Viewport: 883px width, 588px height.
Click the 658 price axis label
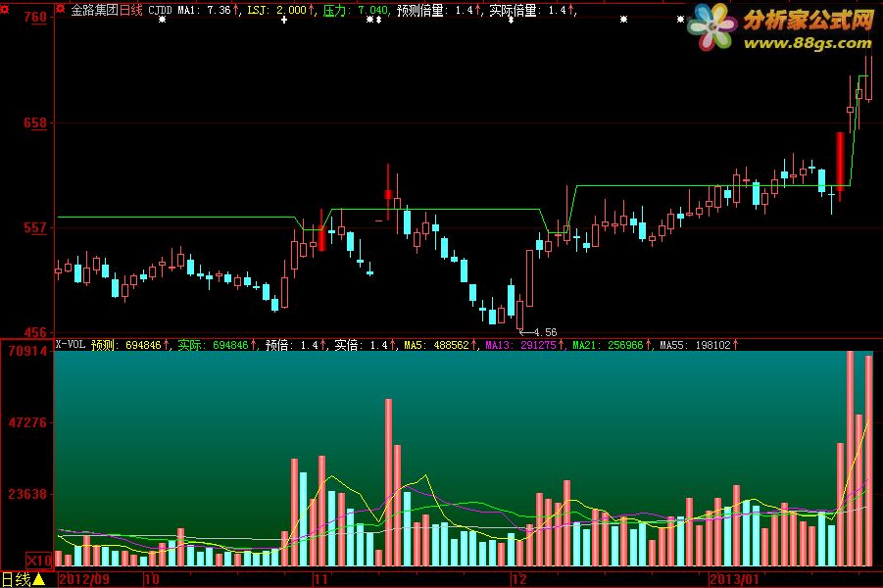coord(35,122)
